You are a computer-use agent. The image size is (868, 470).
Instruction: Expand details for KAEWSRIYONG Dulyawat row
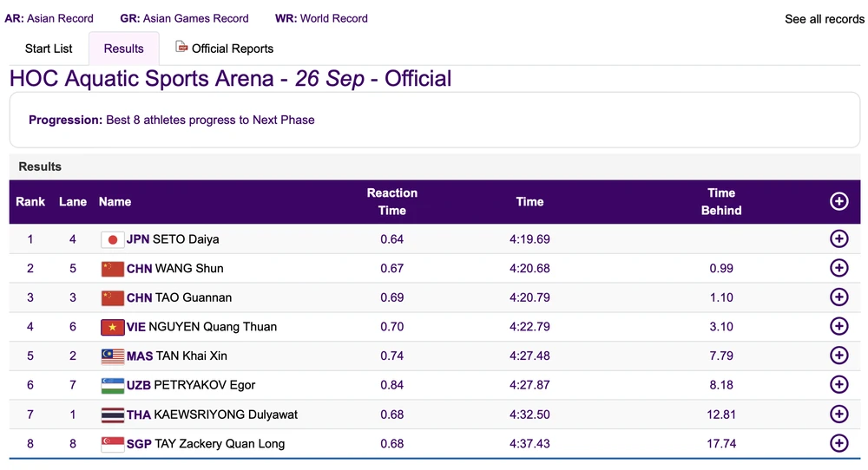coord(838,414)
